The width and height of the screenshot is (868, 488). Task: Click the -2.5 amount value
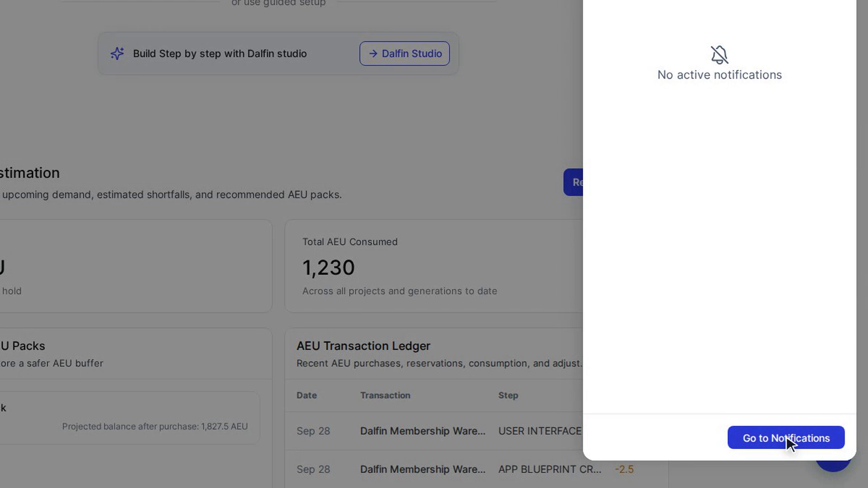624,469
